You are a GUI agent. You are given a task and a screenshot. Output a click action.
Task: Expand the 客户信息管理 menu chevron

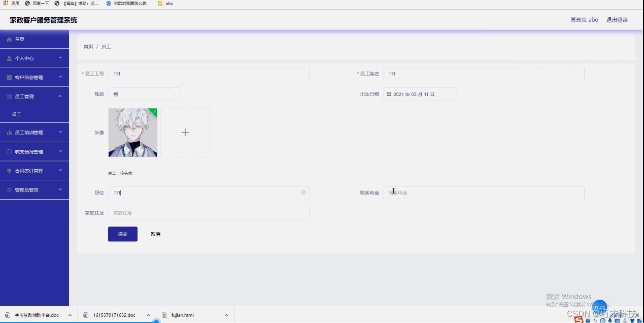pos(60,77)
